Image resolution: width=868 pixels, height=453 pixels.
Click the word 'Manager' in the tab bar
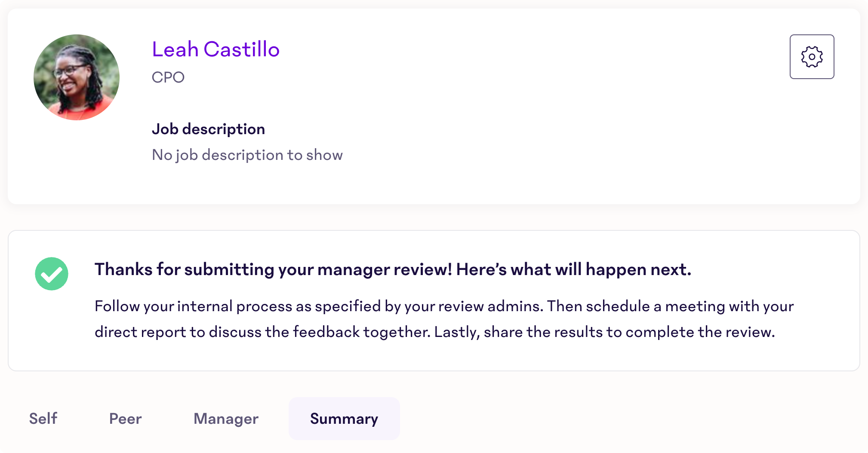226,419
